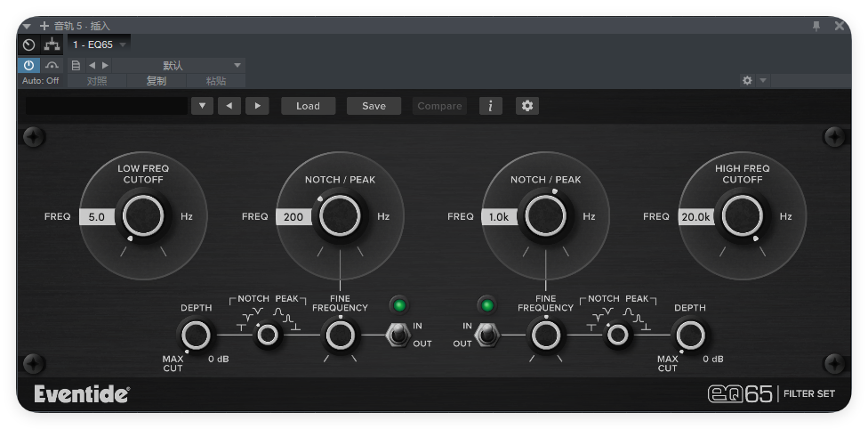The width and height of the screenshot is (868, 429).
Task: Click the left Depth knob
Action: click(196, 336)
